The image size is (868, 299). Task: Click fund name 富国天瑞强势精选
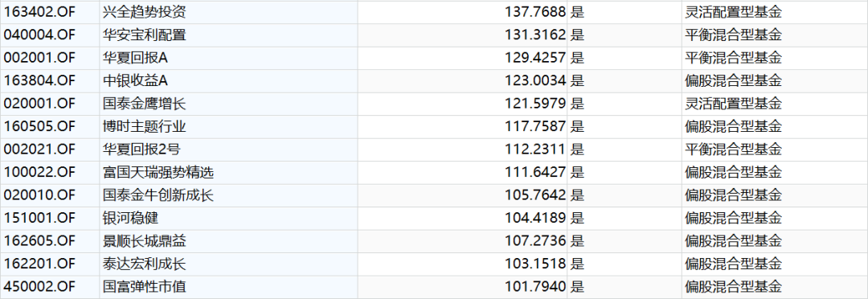(158, 173)
